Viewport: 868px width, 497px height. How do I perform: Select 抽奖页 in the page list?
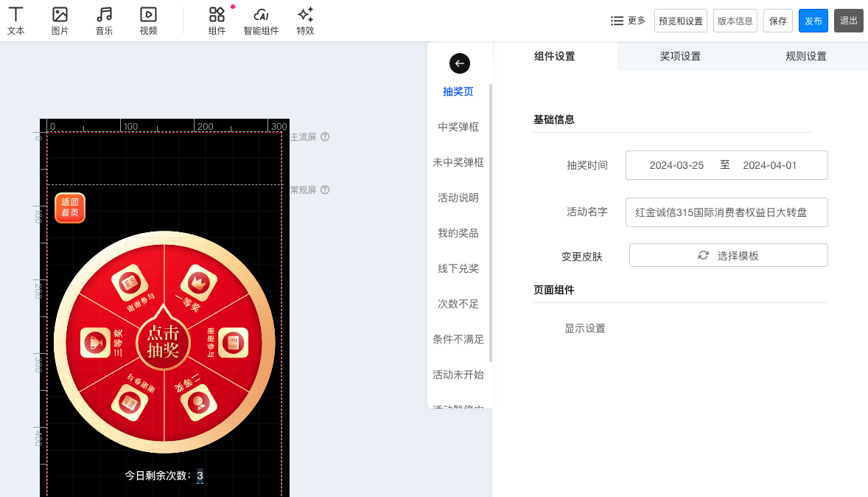(x=458, y=91)
